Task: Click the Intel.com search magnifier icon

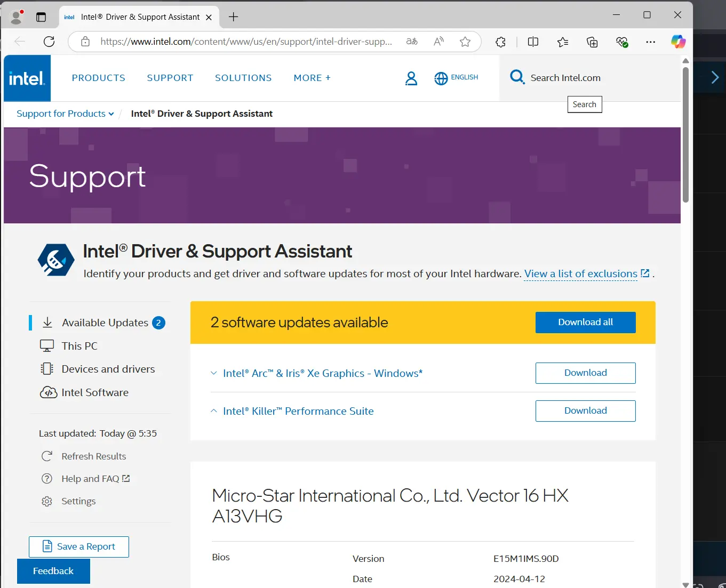Action: tap(517, 77)
